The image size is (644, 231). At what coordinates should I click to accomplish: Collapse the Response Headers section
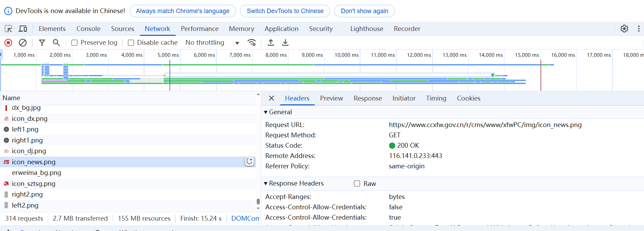pos(266,183)
